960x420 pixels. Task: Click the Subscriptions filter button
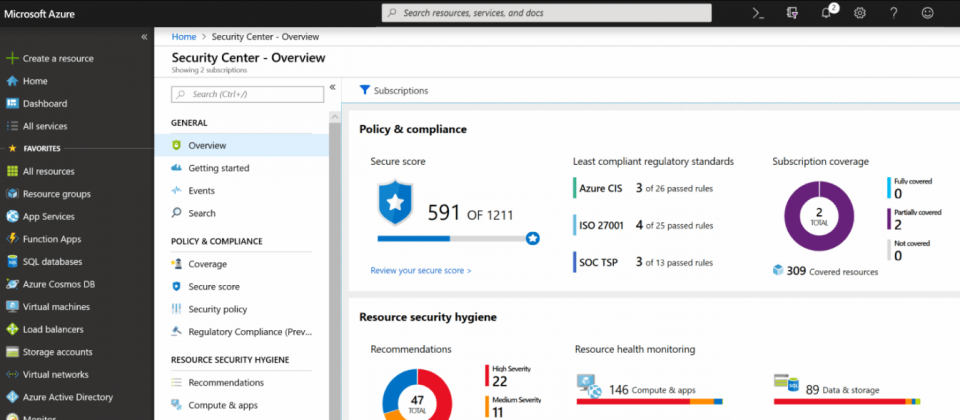[394, 91]
